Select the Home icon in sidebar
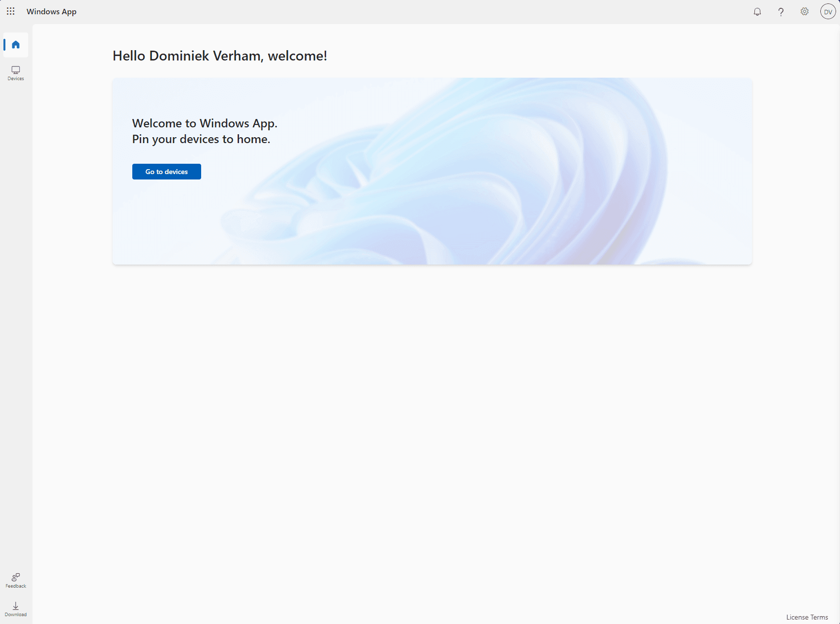Screen dimensions: 840x624 16,45
